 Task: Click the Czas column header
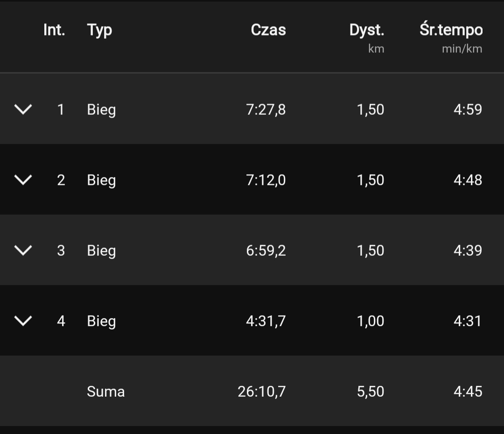pyautogui.click(x=268, y=30)
